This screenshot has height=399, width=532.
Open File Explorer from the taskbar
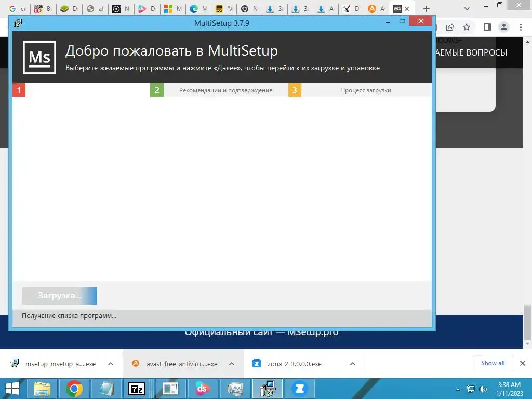[42, 389]
